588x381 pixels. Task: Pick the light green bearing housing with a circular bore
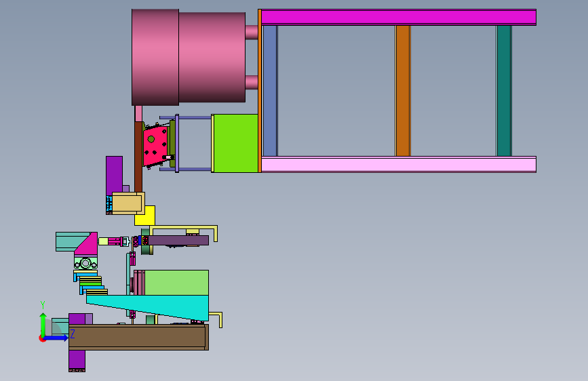point(85,263)
